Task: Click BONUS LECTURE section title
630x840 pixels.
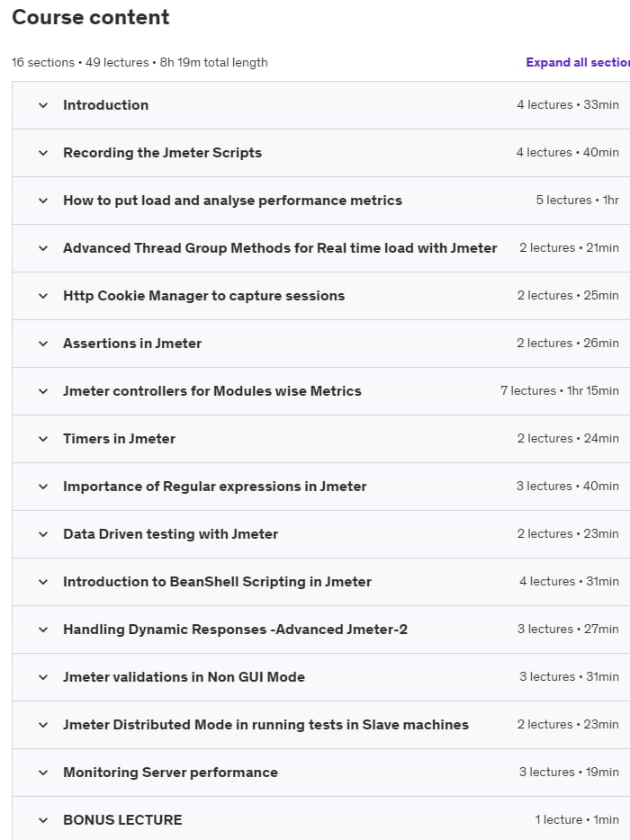Action: tap(122, 820)
